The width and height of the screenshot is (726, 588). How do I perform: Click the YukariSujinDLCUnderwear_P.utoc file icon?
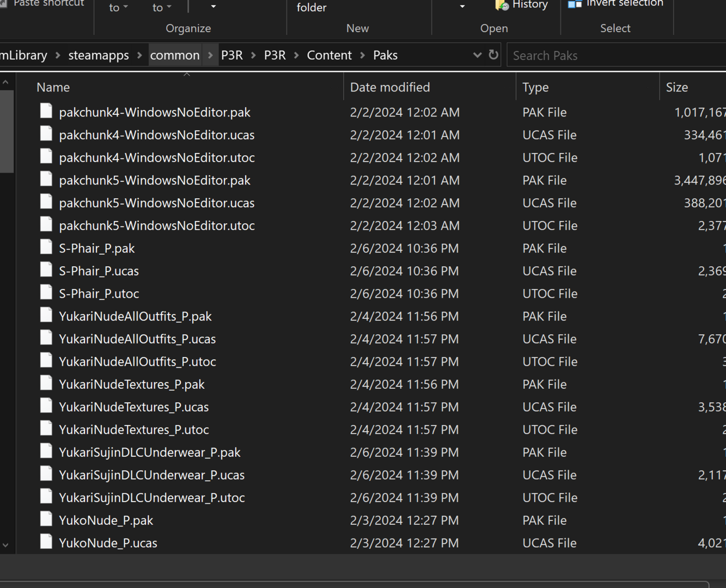tap(46, 497)
